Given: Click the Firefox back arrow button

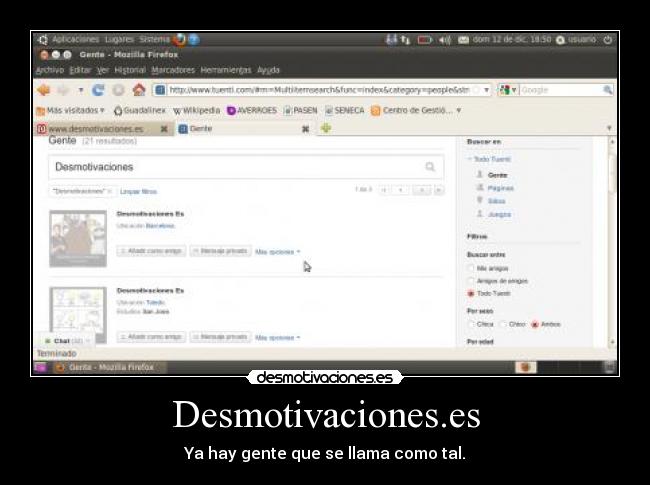Looking at the screenshot, I should pos(44,90).
